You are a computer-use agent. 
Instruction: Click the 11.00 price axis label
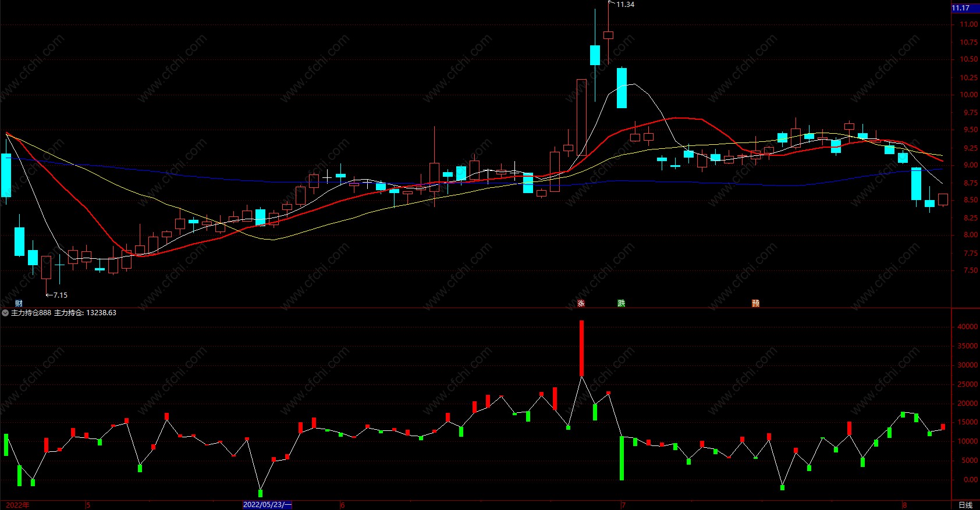[969, 24]
